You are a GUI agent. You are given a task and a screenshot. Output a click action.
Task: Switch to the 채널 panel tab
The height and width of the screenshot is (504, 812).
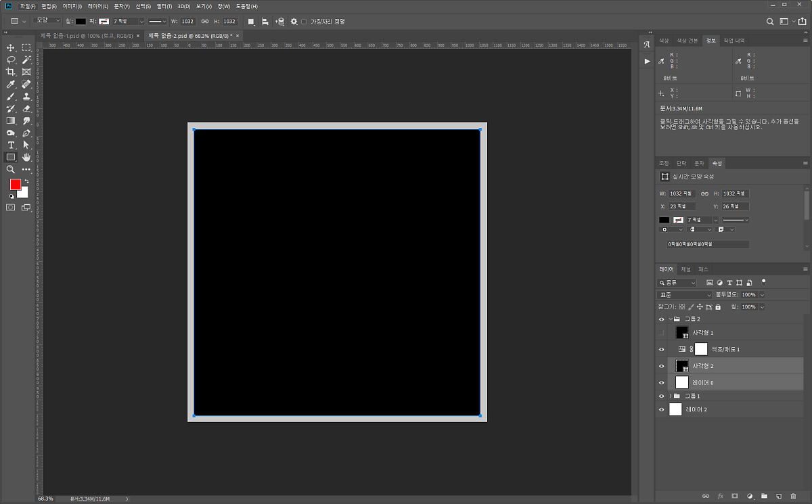point(685,269)
